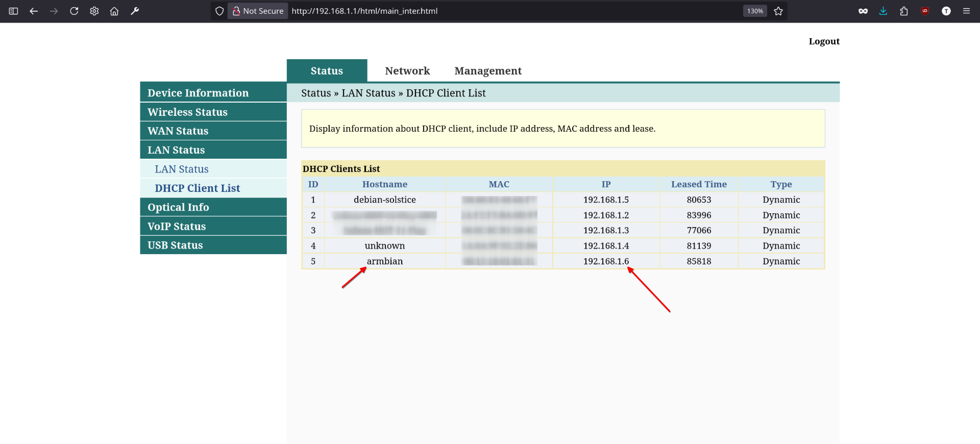
Task: Click the sidebar toggle icon
Action: point(13,11)
